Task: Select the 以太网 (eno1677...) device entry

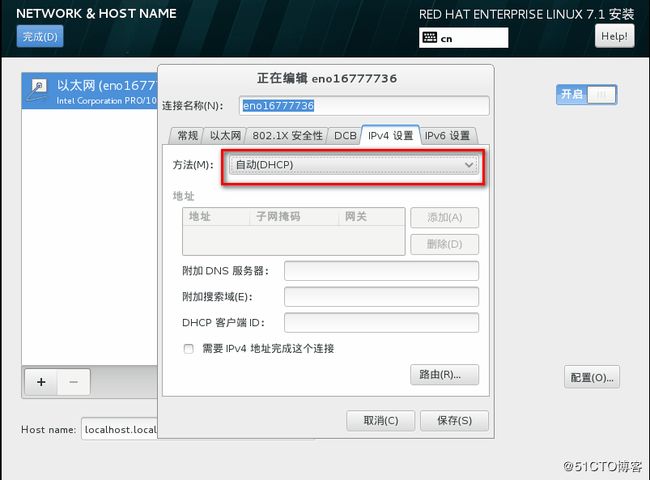Action: [x=90, y=91]
